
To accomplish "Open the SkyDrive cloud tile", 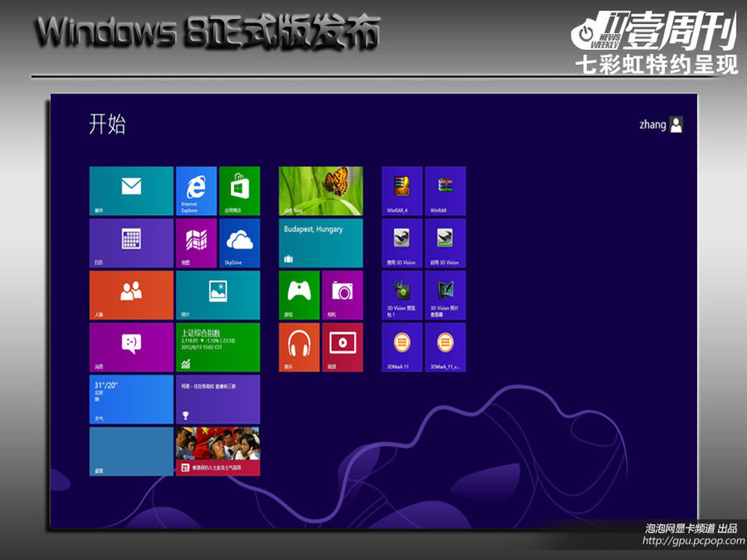I will tap(240, 243).
